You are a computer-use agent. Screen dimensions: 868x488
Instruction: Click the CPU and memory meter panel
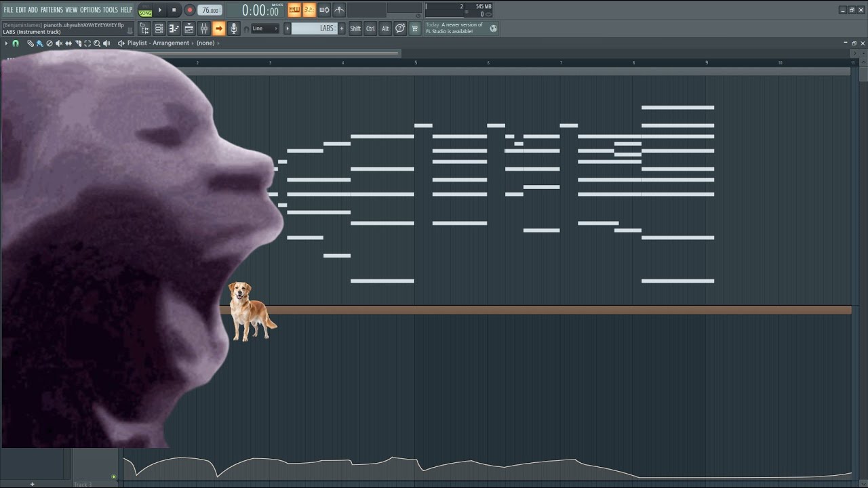pos(458,10)
